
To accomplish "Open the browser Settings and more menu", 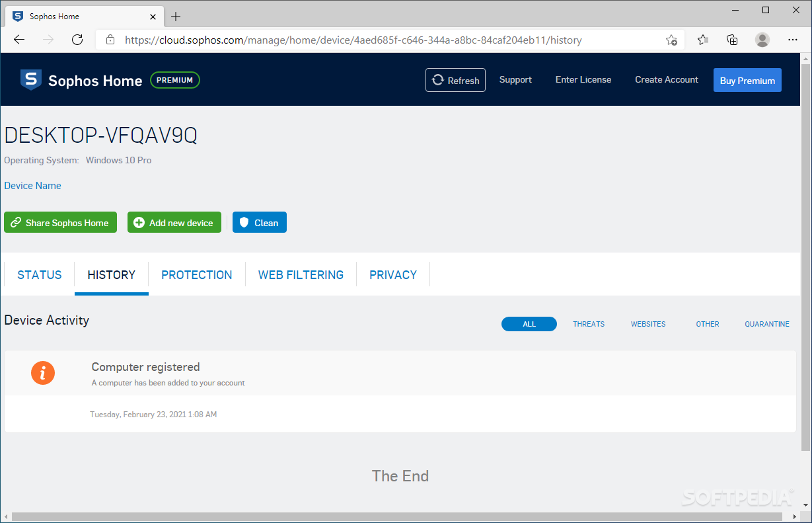I will (x=793, y=40).
